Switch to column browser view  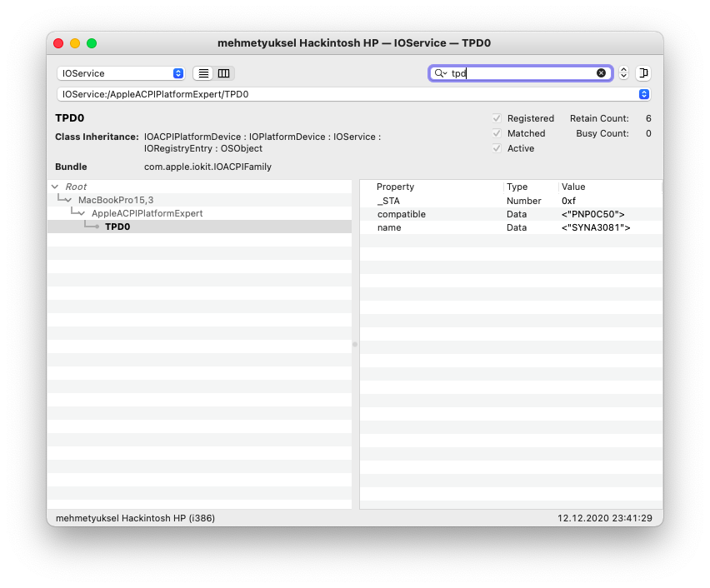[x=223, y=73]
